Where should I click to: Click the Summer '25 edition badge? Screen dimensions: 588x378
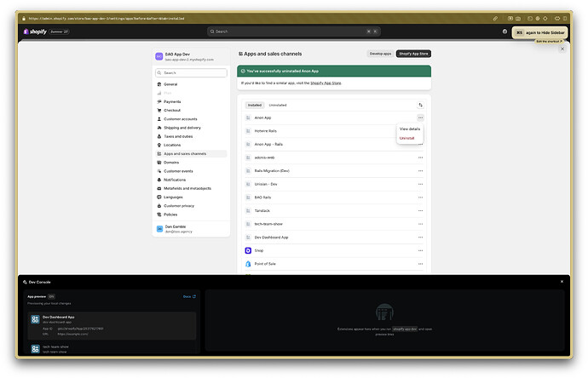tap(60, 31)
